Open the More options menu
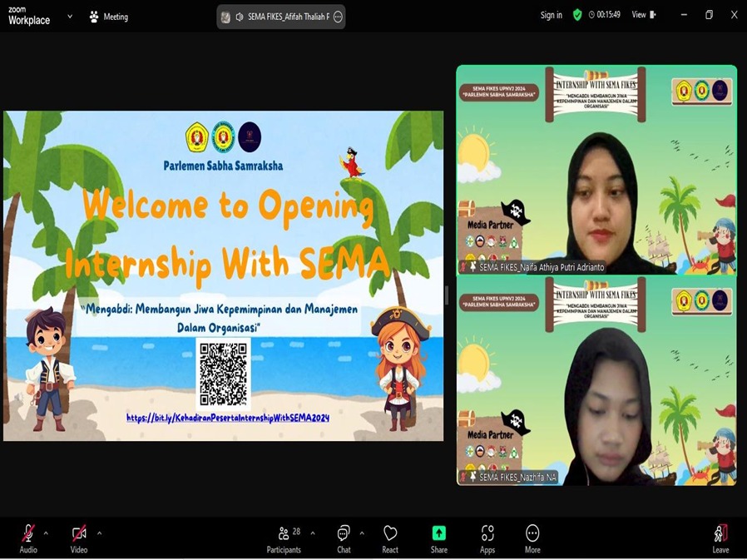Screen dimensions: 747x560 532,537
